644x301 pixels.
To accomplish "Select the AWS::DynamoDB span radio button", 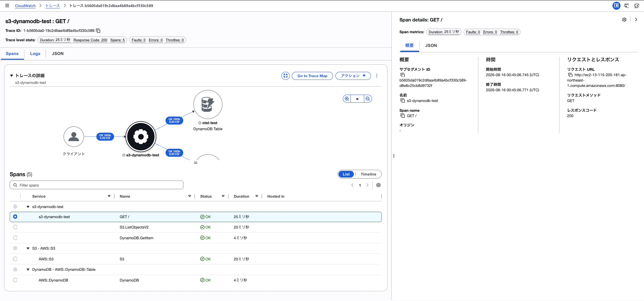I will tap(15, 280).
